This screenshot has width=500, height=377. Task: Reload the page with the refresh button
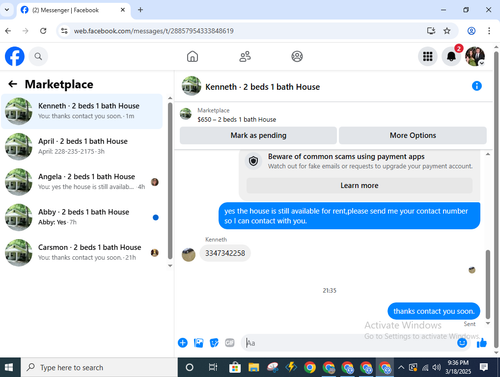43,31
